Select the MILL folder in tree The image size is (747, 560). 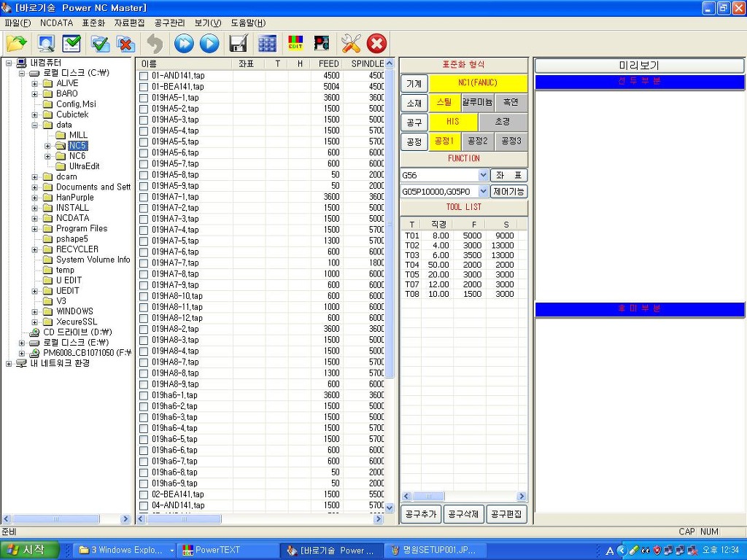[x=78, y=135]
